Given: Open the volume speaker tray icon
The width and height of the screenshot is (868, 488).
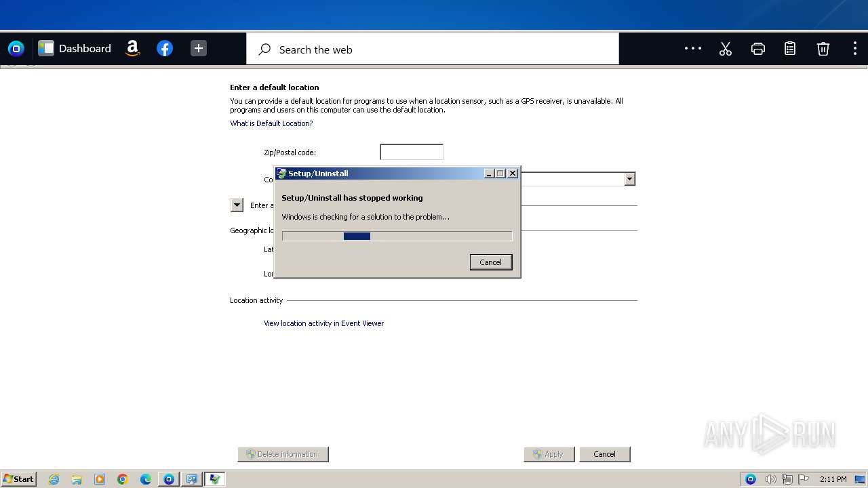Looking at the screenshot, I should (x=770, y=479).
